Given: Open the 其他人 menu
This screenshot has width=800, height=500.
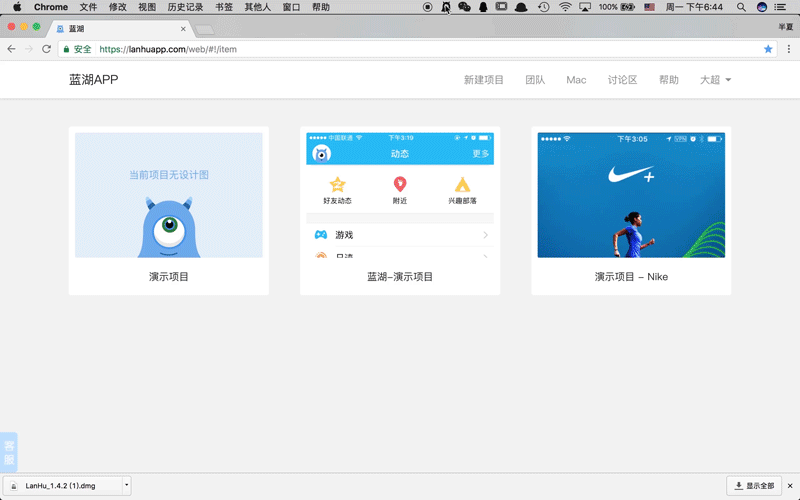Looking at the screenshot, I should (x=258, y=7).
